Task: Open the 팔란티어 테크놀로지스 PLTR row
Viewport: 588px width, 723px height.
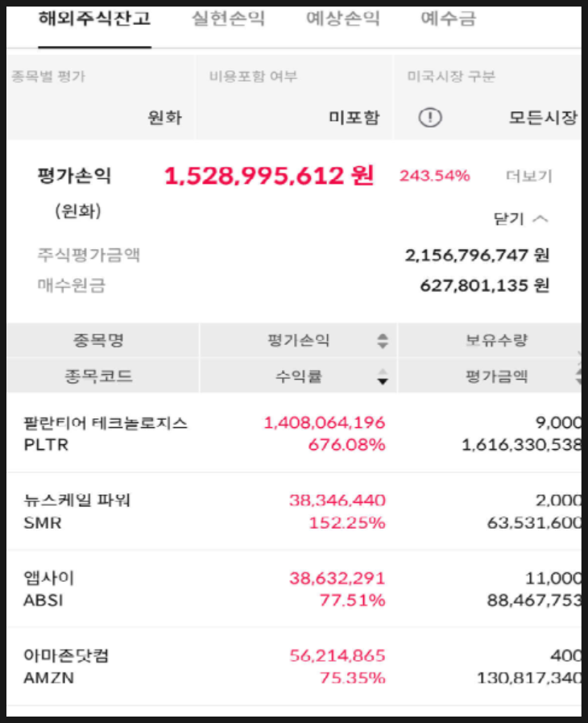Action: 294,433
